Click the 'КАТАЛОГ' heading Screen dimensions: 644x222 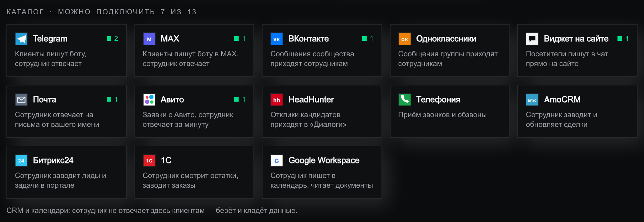25,12
